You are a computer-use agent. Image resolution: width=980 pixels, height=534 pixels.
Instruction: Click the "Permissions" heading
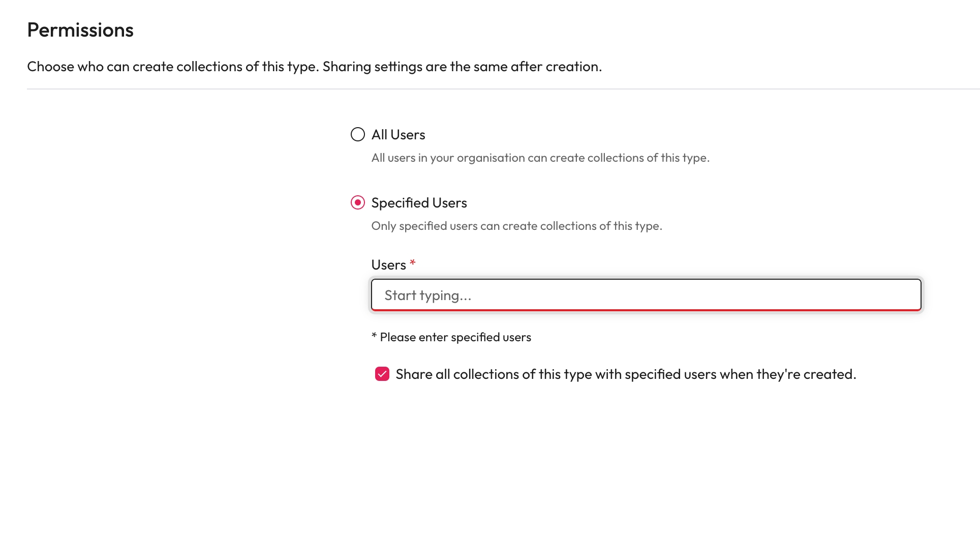coord(80,30)
